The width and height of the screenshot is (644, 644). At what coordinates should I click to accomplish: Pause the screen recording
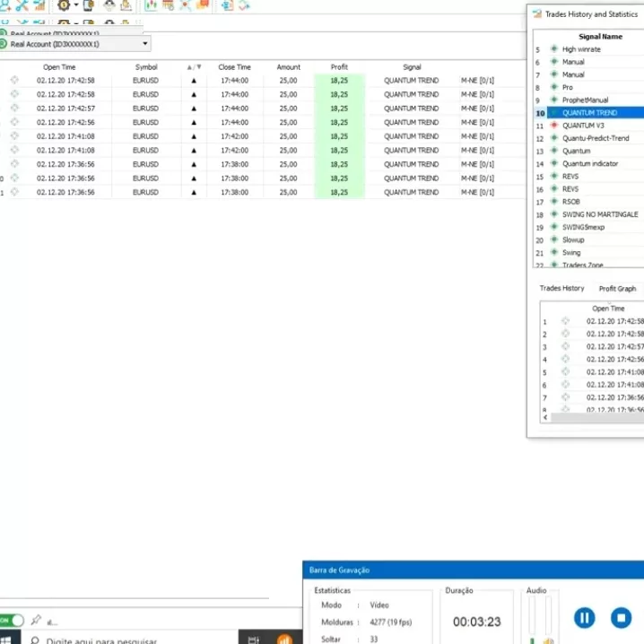(x=584, y=618)
